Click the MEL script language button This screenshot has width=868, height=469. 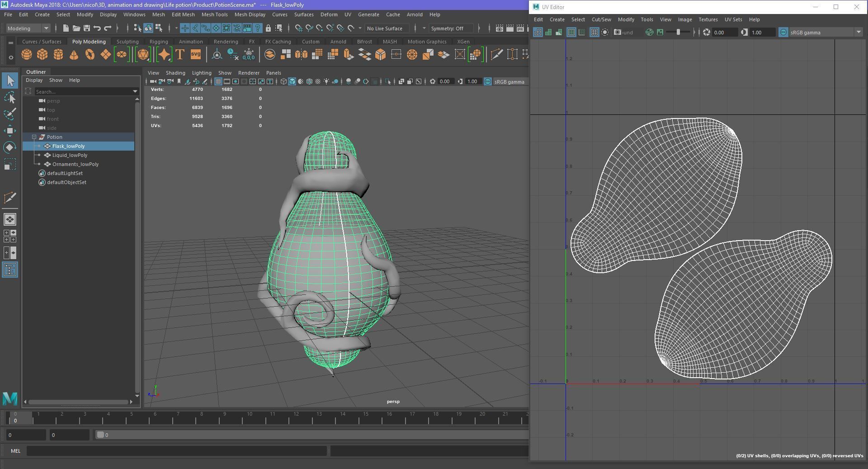(15, 450)
